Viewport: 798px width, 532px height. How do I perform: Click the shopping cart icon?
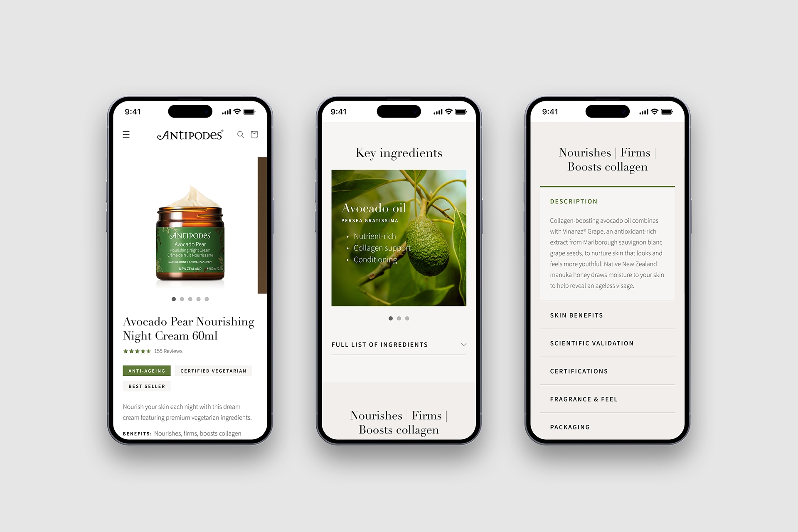pyautogui.click(x=255, y=134)
